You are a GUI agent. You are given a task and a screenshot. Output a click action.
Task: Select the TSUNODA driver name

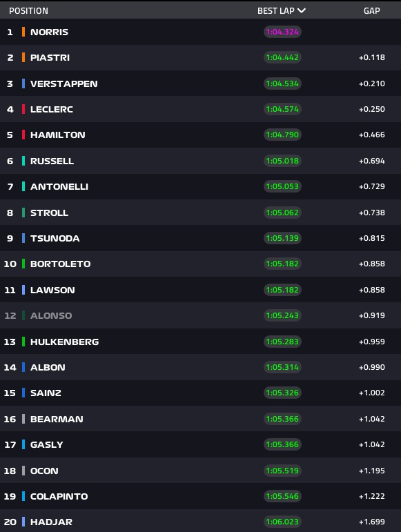[55, 238]
